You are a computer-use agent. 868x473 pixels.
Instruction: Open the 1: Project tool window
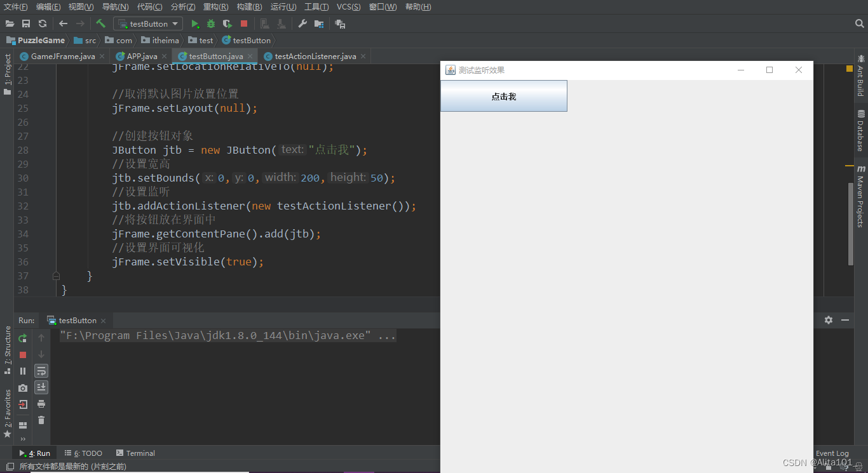(x=8, y=74)
